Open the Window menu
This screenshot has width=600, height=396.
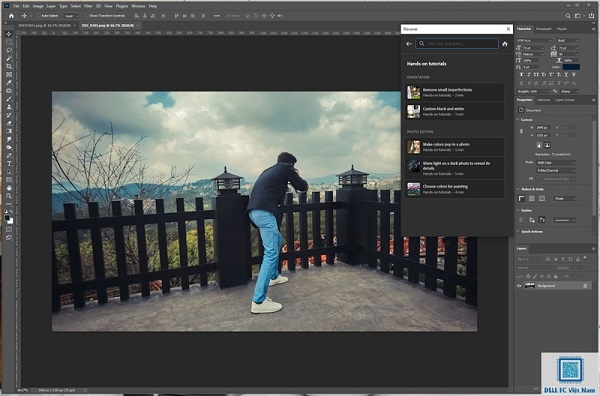tap(138, 6)
